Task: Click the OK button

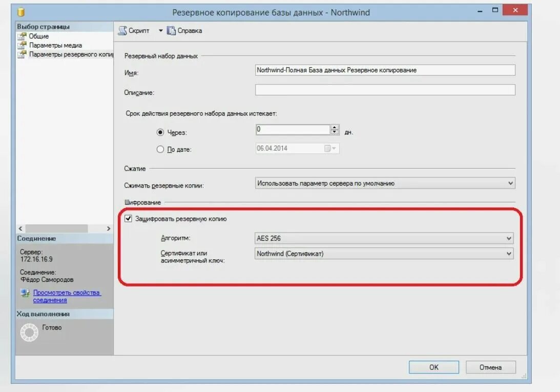Action: coord(433,367)
